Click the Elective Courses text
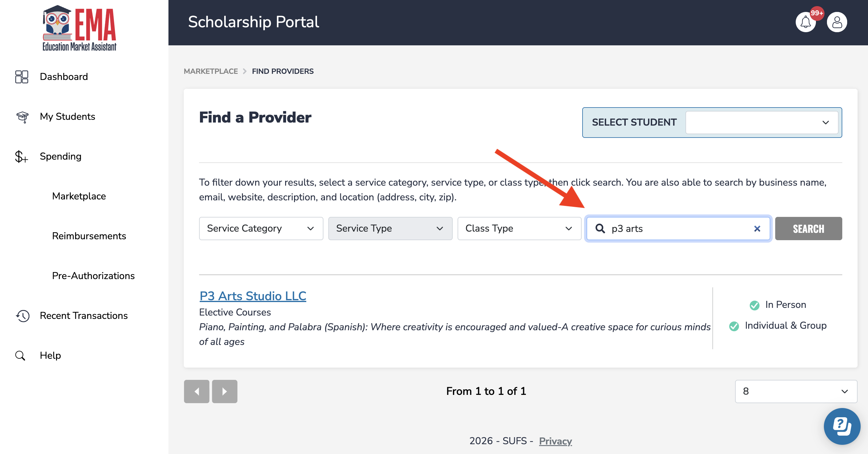 tap(235, 312)
